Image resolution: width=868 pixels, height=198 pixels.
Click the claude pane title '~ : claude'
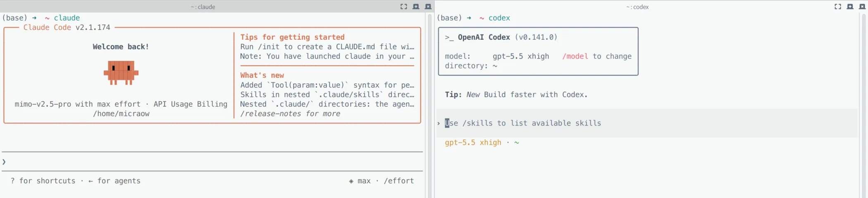point(203,7)
